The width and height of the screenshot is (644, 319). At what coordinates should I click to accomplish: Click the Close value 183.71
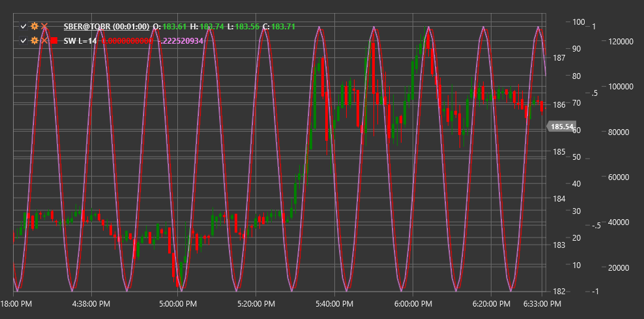click(x=284, y=27)
